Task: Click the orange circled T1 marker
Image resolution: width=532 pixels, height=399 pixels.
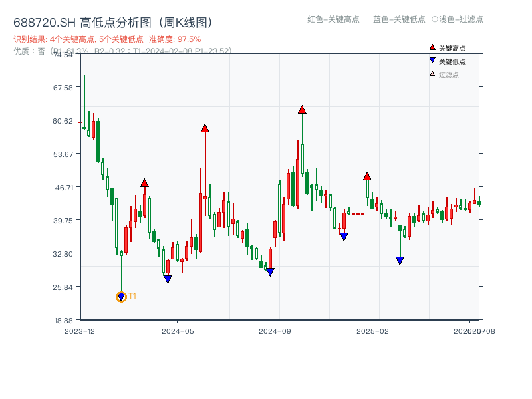Action: coord(121,296)
